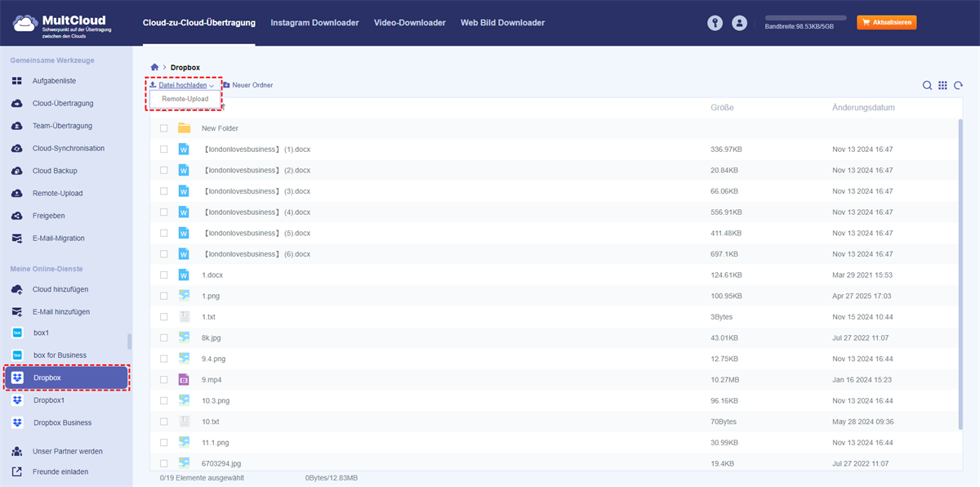Switch to Cloud-zu-Cloud-Übertragung tab
The width and height of the screenshot is (980, 487).
(x=198, y=23)
